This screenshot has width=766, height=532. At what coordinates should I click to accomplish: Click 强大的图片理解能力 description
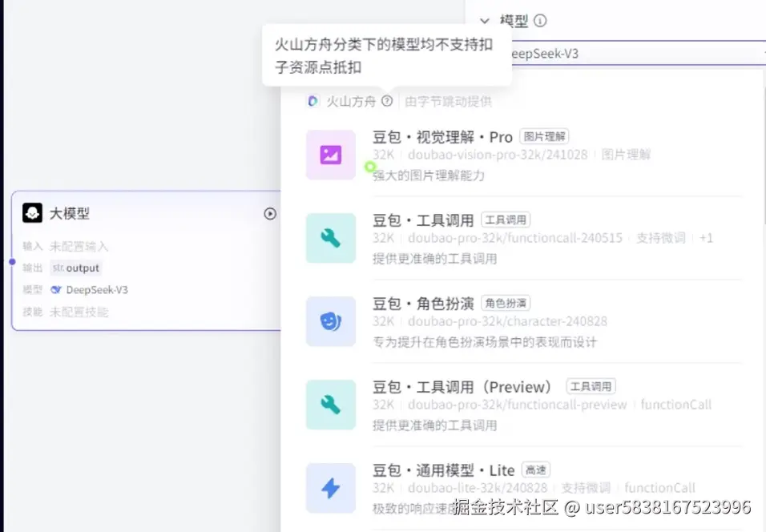click(428, 175)
